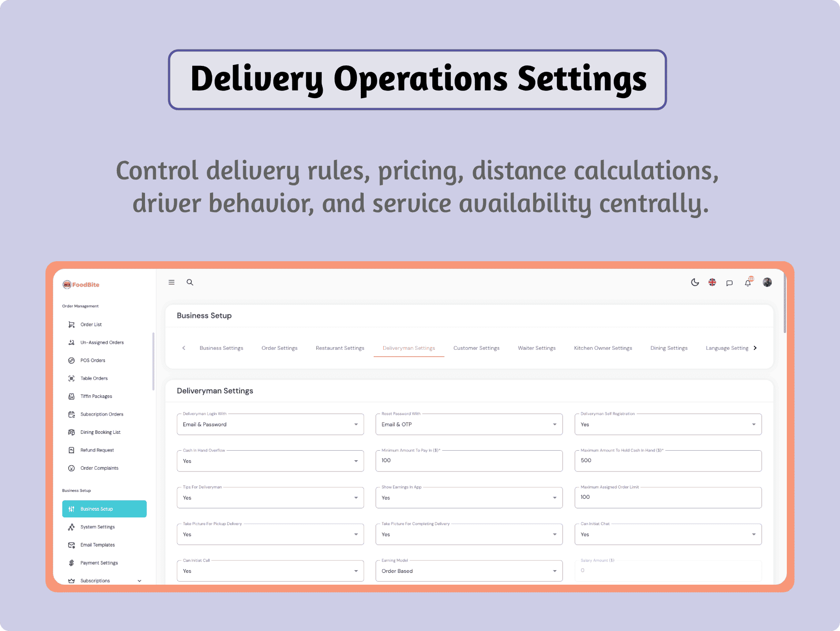840x631 pixels.
Task: Click the sidebar scrollbar
Action: pyautogui.click(x=153, y=362)
